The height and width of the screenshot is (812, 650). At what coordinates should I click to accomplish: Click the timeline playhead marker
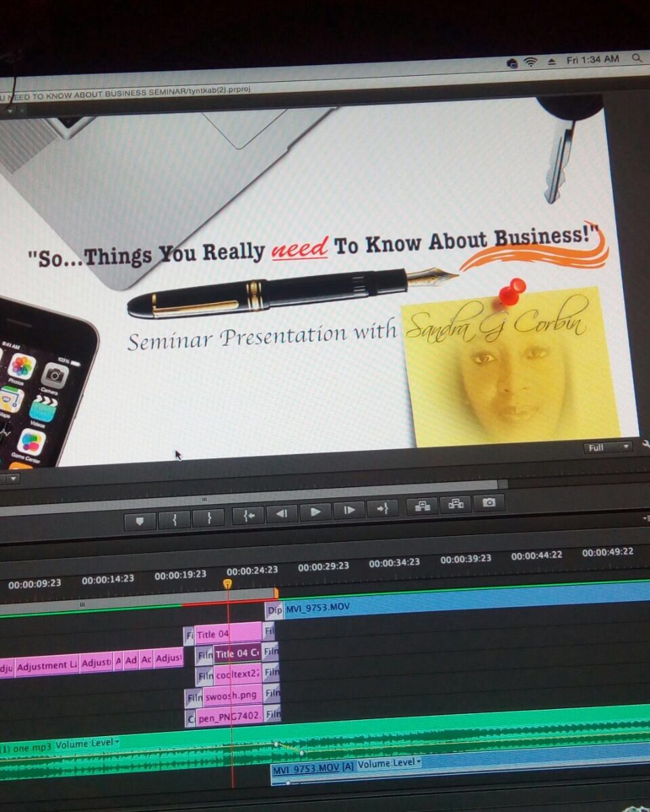[x=227, y=583]
